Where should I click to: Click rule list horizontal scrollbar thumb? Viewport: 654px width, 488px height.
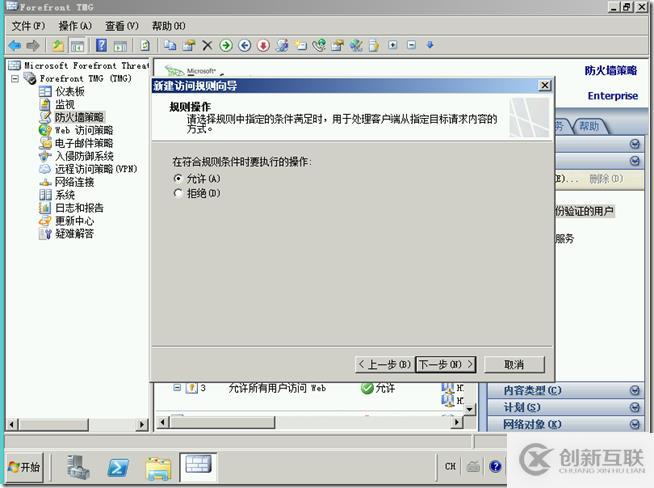222,422
